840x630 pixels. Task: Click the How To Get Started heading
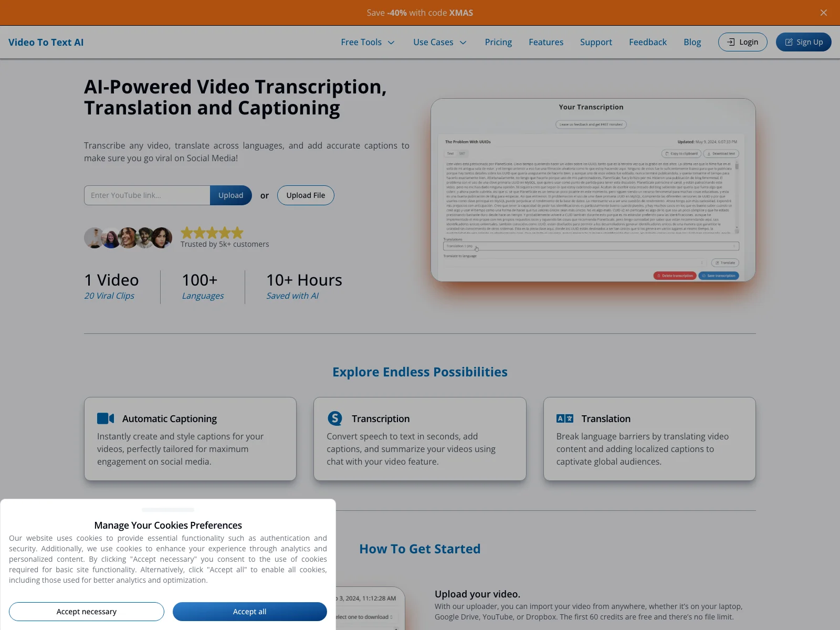pos(420,549)
